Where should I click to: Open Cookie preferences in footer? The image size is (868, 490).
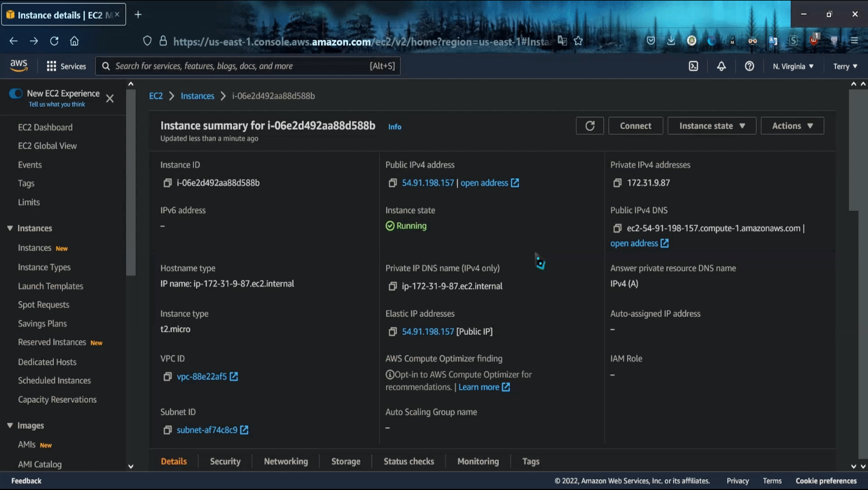(x=826, y=481)
